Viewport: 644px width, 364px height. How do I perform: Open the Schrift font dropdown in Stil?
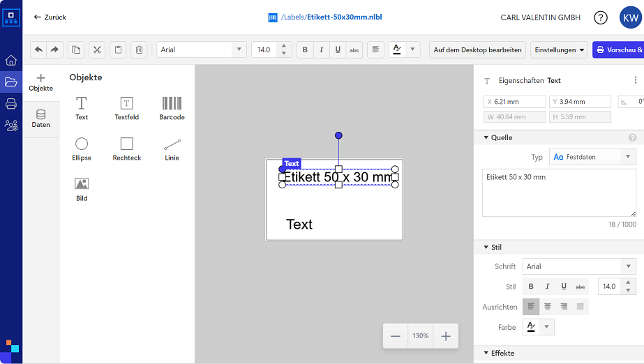coord(579,266)
